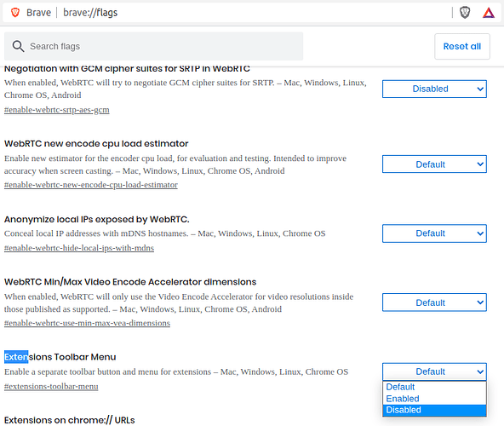Open the Brave Rewards triangle icon
504x426 pixels.
[x=489, y=13]
